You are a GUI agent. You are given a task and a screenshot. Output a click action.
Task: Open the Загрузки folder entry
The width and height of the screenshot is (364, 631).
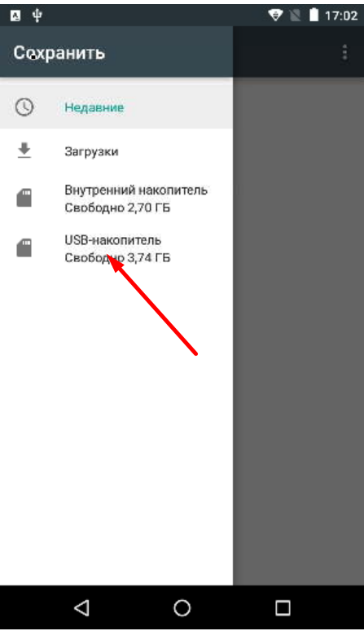tap(116, 151)
